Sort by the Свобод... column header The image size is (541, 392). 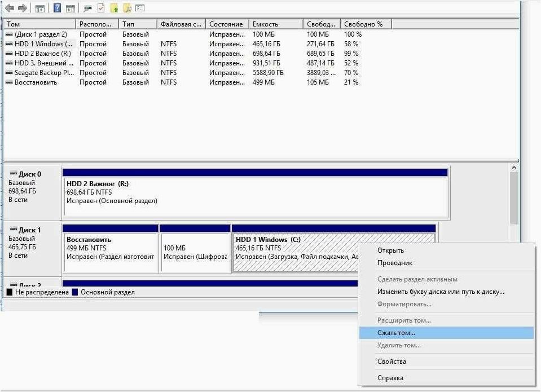click(x=322, y=24)
